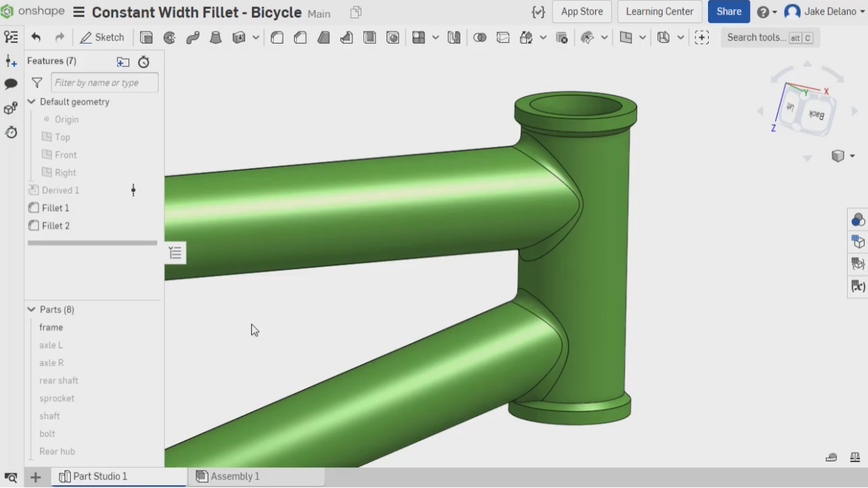
Task: Open the Thicken tool dropdown arrow
Action: click(255, 38)
